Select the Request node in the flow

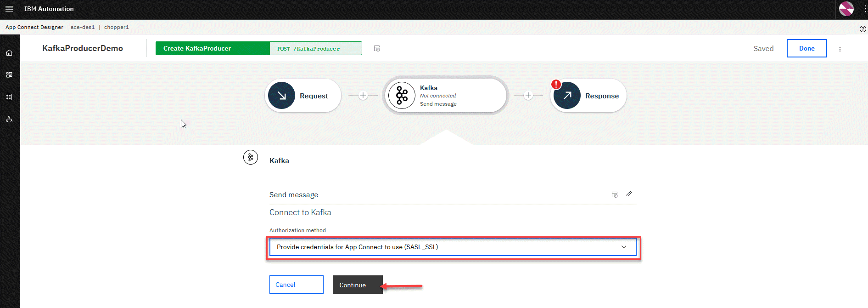[303, 96]
